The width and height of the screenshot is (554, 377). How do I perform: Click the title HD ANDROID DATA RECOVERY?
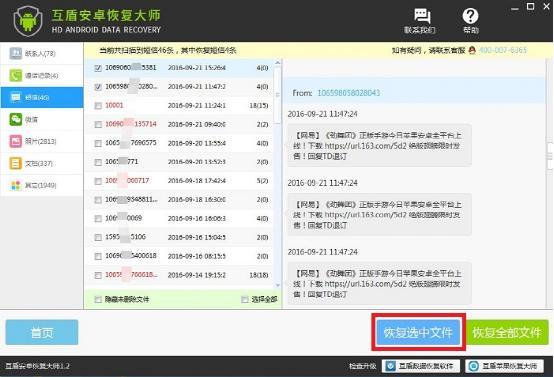(x=106, y=30)
